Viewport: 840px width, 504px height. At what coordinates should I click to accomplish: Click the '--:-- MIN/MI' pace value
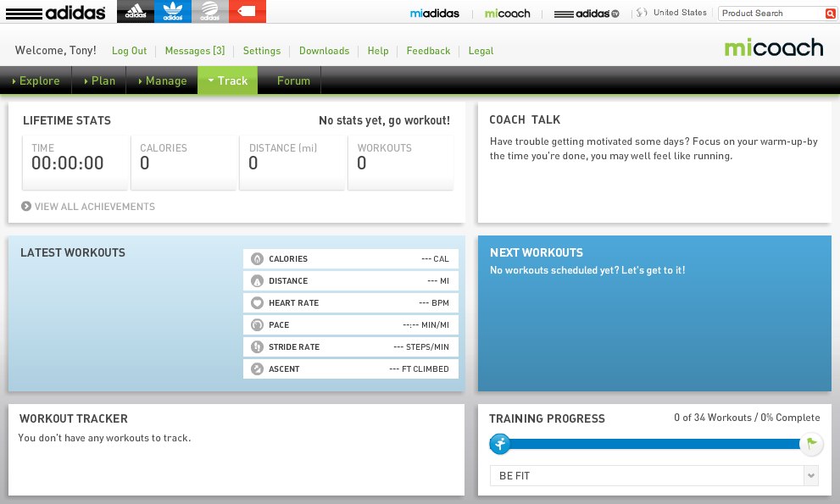[x=426, y=324]
